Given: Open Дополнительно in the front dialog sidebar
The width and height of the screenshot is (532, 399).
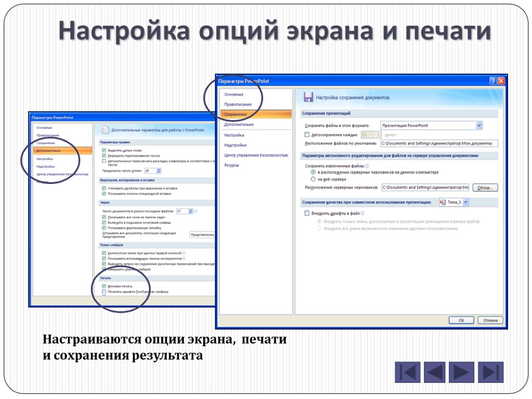Looking at the screenshot, I should coord(238,125).
